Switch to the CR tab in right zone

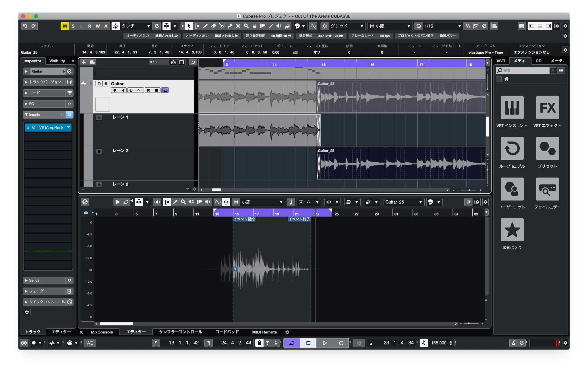(x=538, y=61)
